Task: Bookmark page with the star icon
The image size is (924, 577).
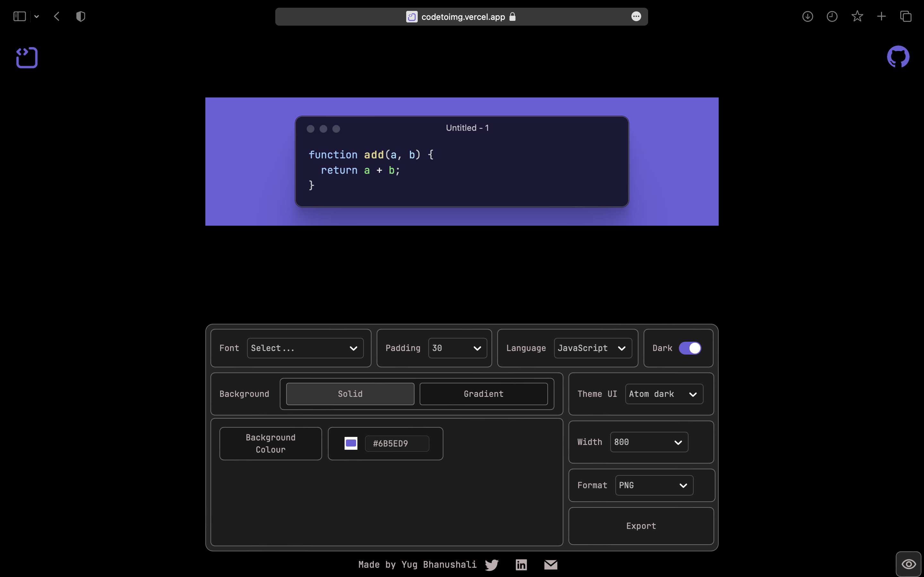Action: point(857,16)
